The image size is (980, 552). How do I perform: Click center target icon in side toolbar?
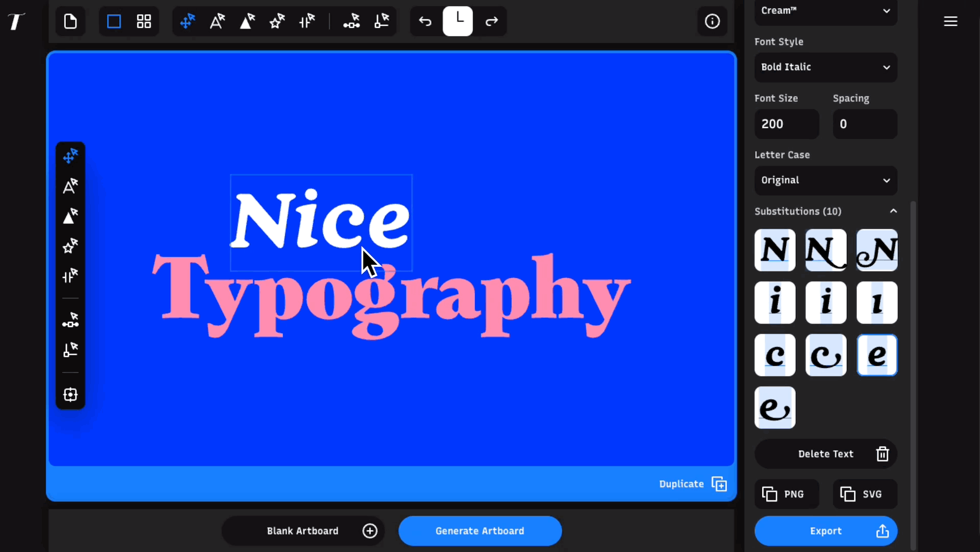point(70,395)
